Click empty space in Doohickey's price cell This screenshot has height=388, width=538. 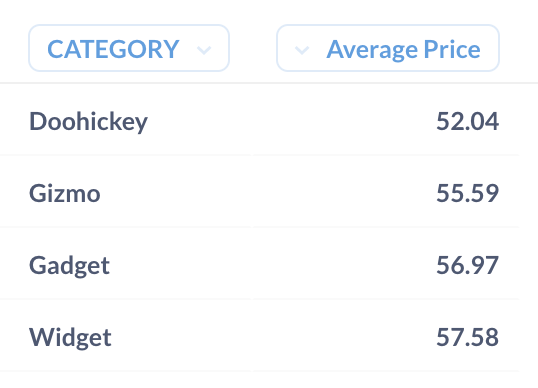tap(343, 121)
